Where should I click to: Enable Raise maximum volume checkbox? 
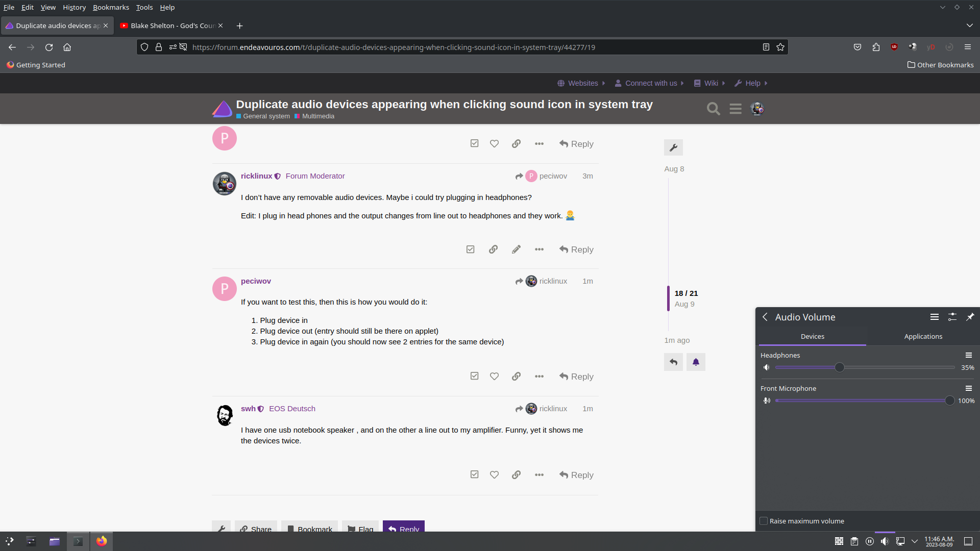tap(764, 521)
